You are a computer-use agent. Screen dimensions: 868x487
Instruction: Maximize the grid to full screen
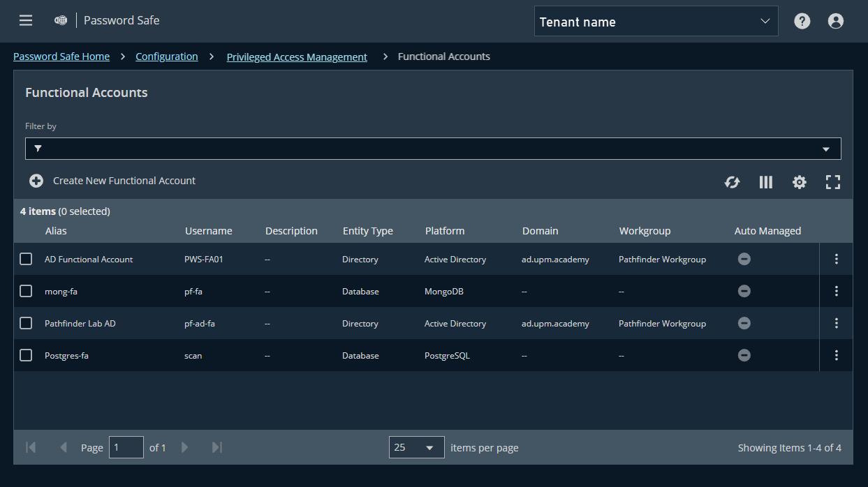pyautogui.click(x=832, y=182)
